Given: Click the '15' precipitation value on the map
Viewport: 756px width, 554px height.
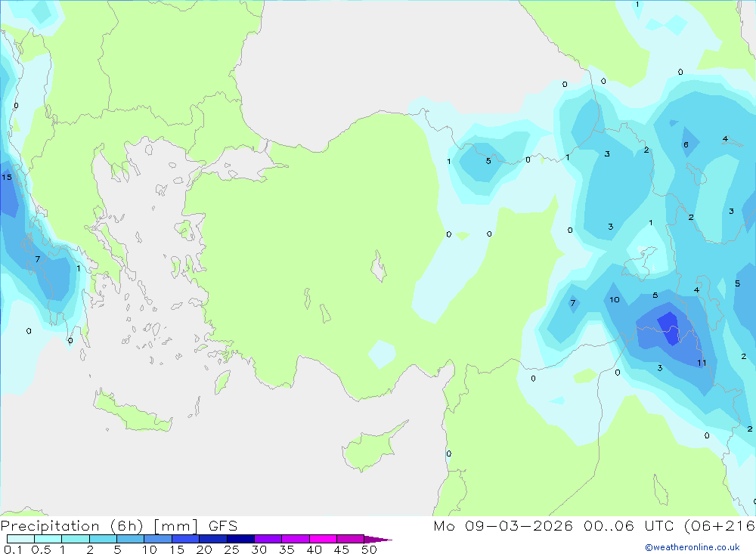Looking at the screenshot, I should click(x=7, y=177).
